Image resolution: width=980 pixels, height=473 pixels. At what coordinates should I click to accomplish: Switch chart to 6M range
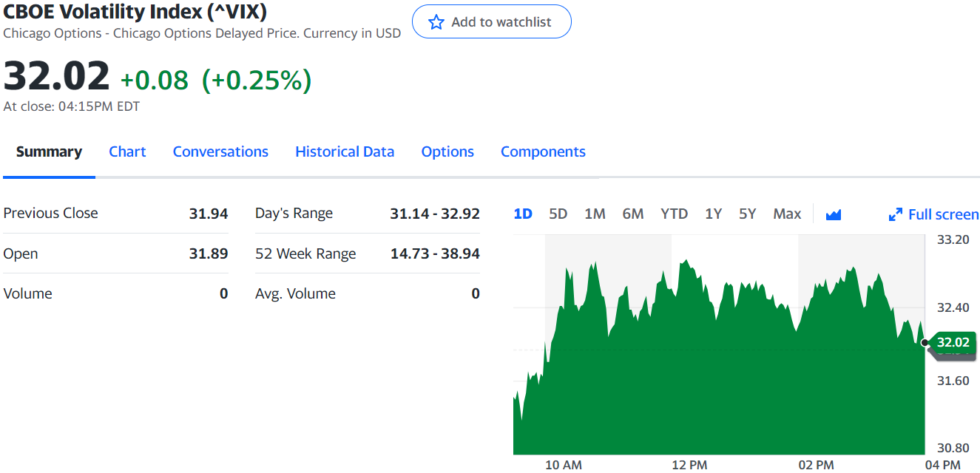tap(633, 214)
